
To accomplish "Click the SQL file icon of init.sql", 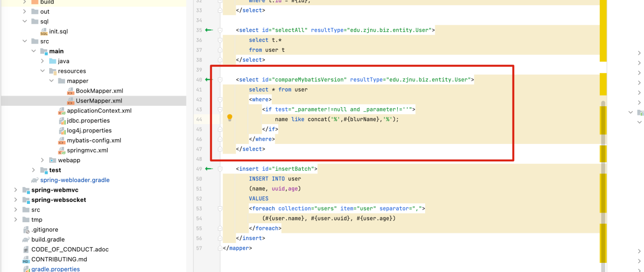I will point(44,32).
